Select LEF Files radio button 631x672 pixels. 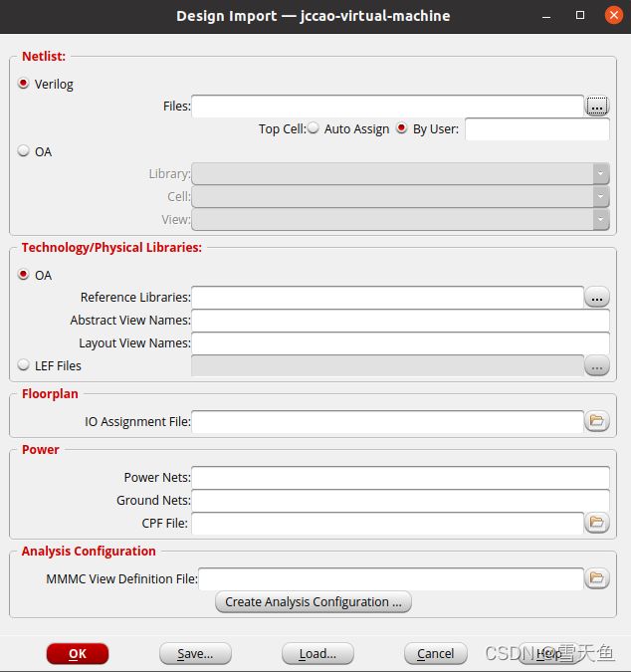(24, 365)
